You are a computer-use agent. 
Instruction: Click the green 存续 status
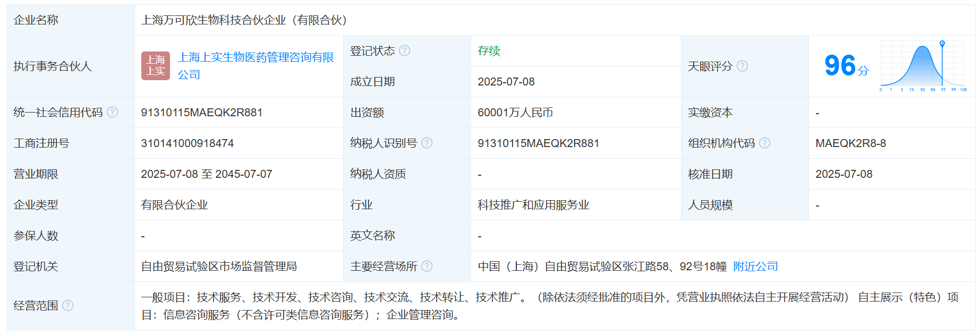(489, 51)
